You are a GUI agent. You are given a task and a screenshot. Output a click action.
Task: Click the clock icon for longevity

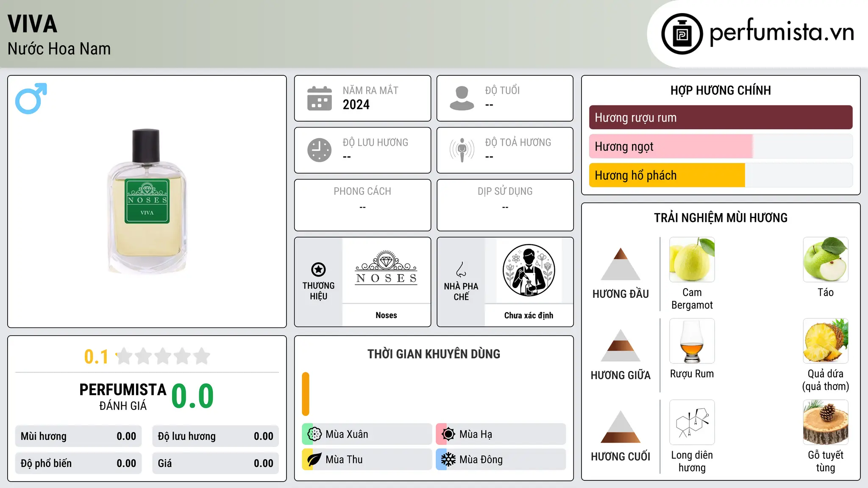point(320,150)
